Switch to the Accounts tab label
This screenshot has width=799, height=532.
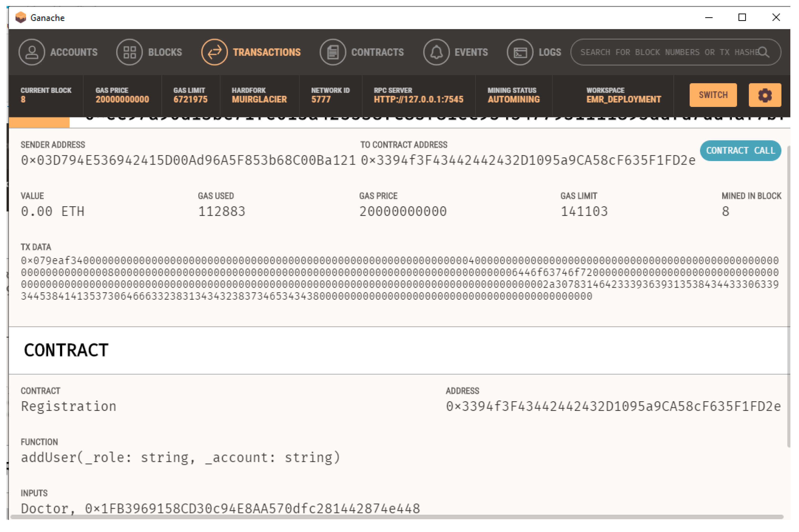tap(74, 52)
